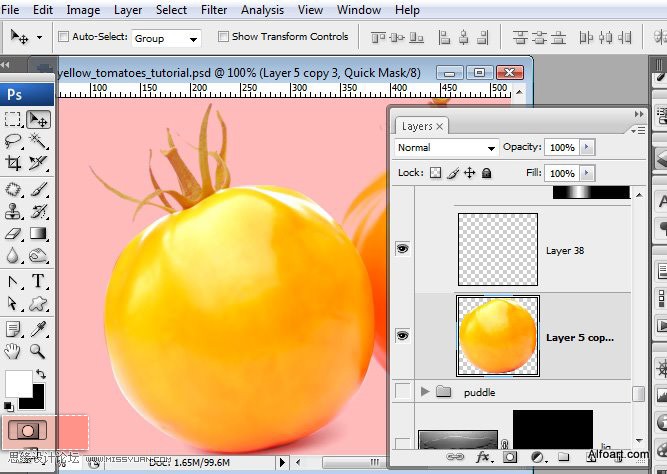Select the Crop tool
This screenshot has width=667, height=474.
(13, 163)
